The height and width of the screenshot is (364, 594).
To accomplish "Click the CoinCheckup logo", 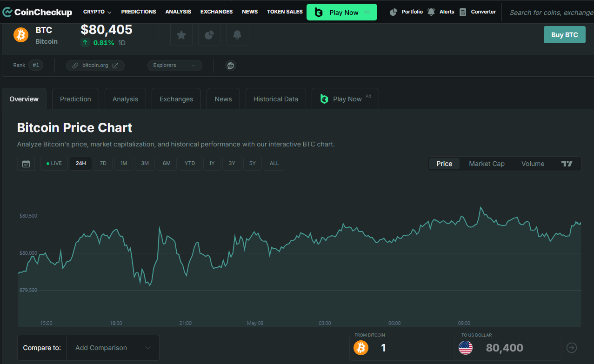I will tap(37, 12).
